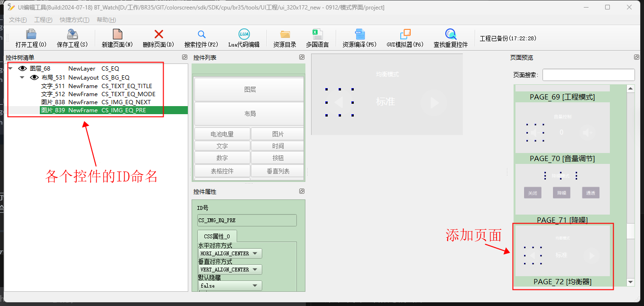The width and height of the screenshot is (644, 306).
Task: Open the 水平对齐方式 dropdown
Action: 230,253
